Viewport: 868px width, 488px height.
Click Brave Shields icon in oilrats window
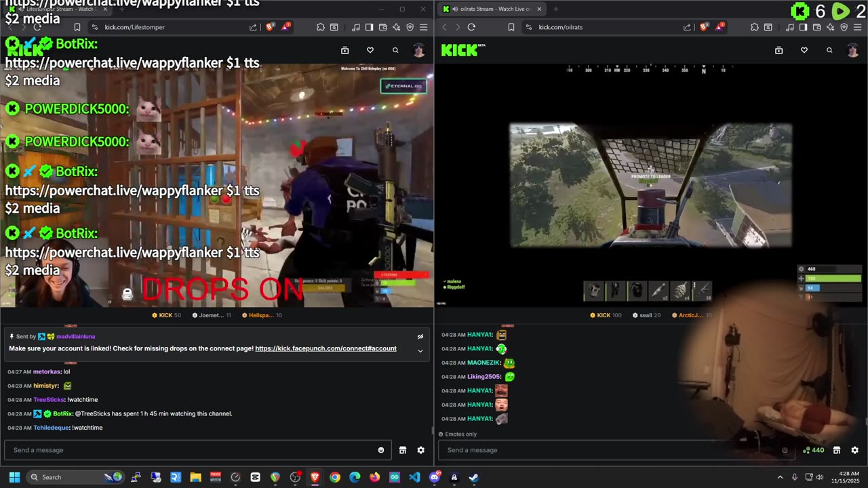703,27
